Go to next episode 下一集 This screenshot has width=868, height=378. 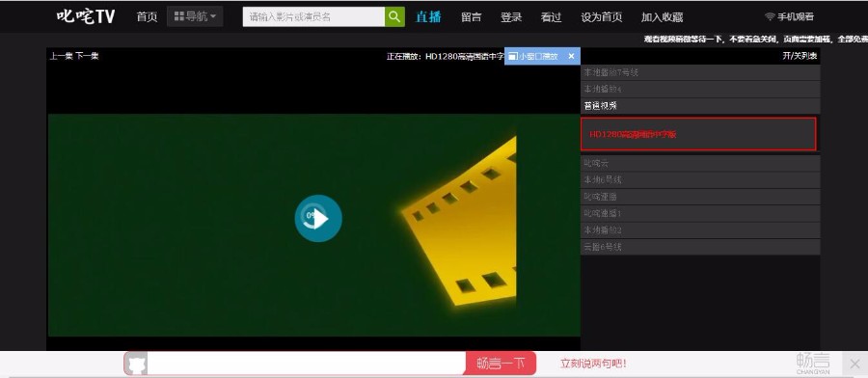point(87,56)
